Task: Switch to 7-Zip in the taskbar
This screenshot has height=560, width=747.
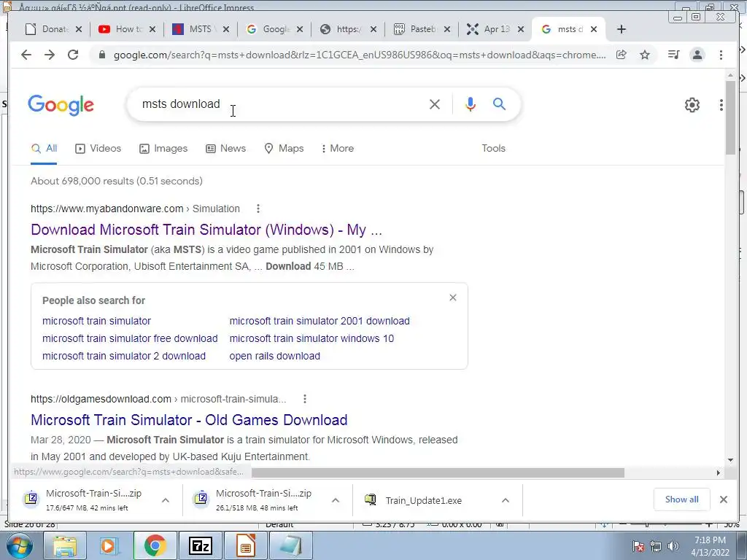Action: click(x=200, y=546)
